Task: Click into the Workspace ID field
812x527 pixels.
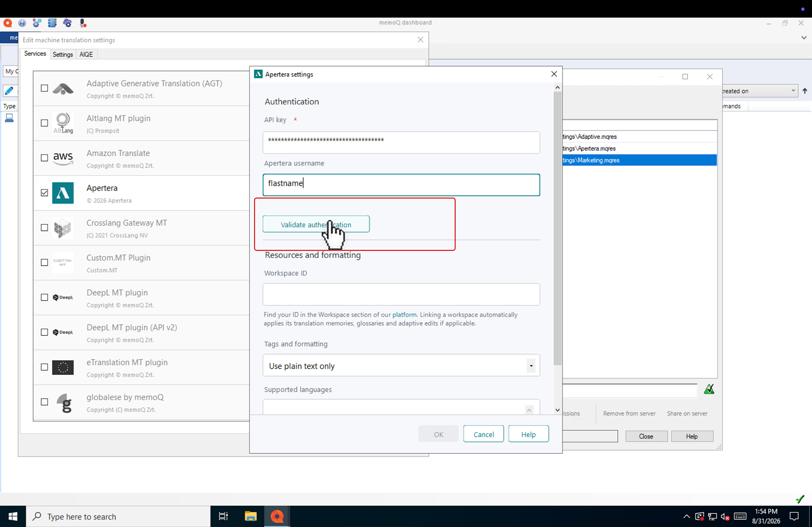Action: (401, 294)
